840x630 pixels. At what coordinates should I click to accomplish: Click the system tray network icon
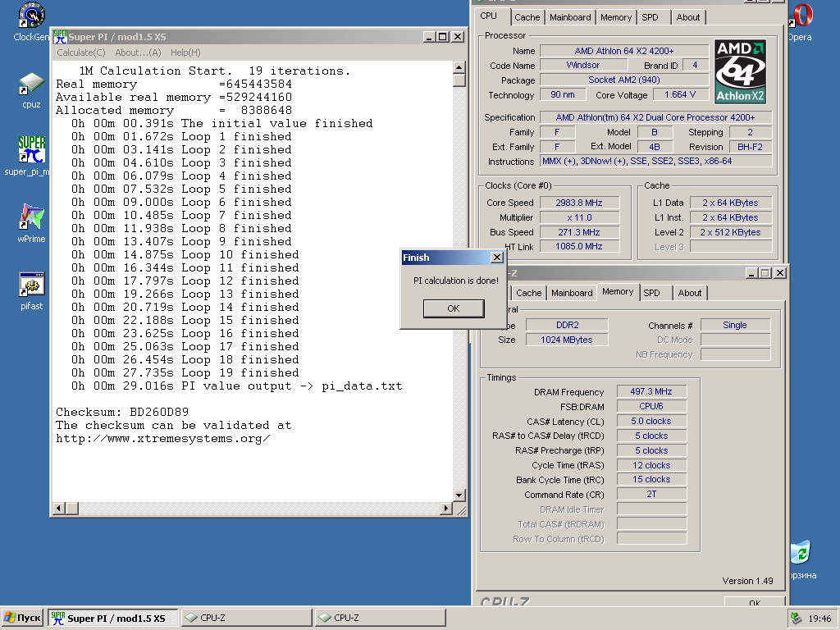click(797, 619)
